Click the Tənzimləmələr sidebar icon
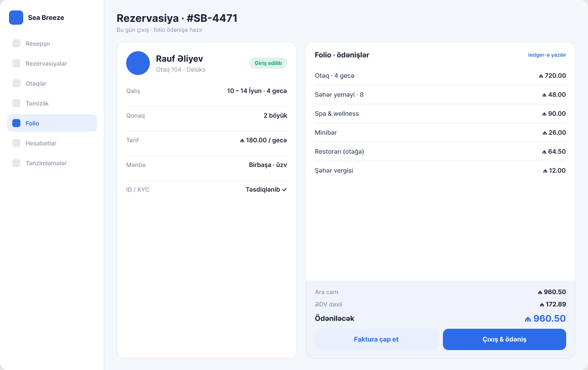Screen dimensions: 588x370 point(16,163)
